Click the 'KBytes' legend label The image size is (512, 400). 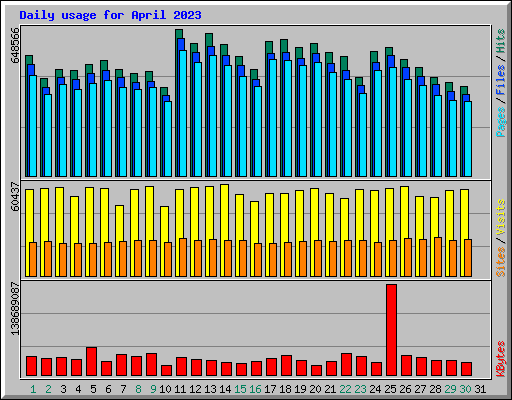pyautogui.click(x=501, y=359)
